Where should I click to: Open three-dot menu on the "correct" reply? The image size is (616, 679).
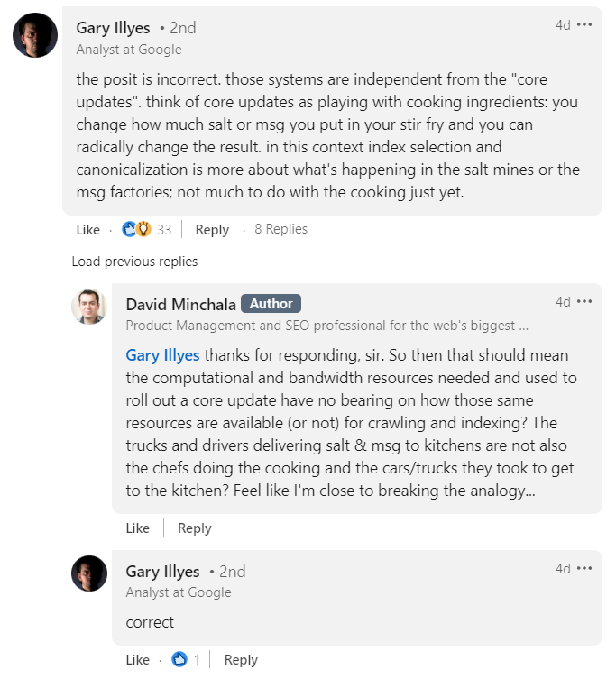tap(584, 568)
